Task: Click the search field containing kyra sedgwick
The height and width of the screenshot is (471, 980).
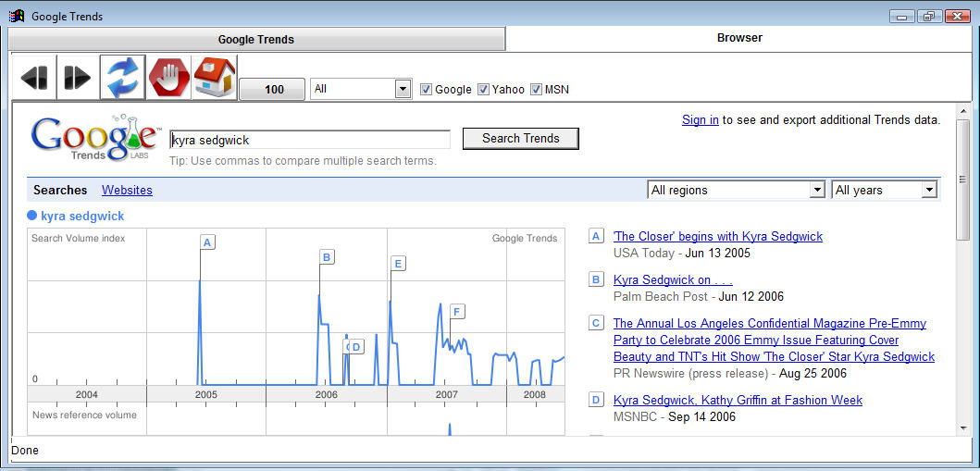Action: pyautogui.click(x=310, y=140)
